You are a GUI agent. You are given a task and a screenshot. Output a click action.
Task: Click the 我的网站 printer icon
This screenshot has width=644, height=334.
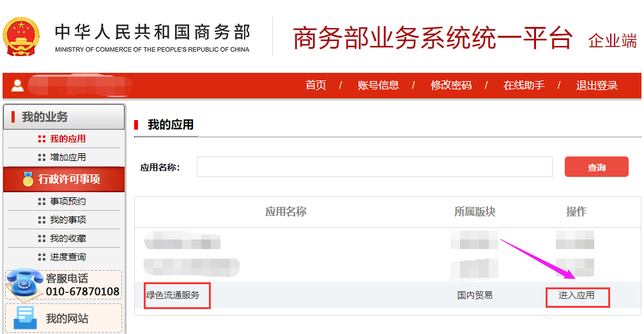click(x=26, y=318)
